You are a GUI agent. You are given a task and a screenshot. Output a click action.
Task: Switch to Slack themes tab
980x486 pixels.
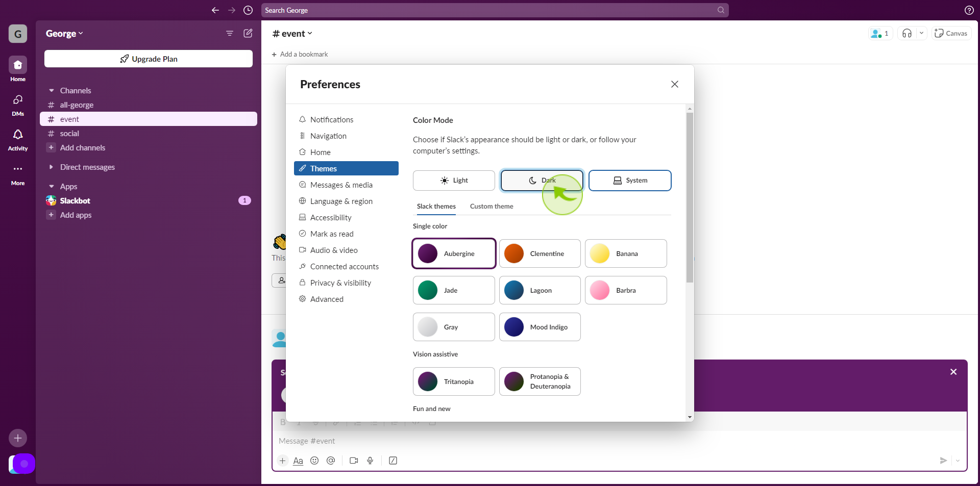pyautogui.click(x=436, y=207)
